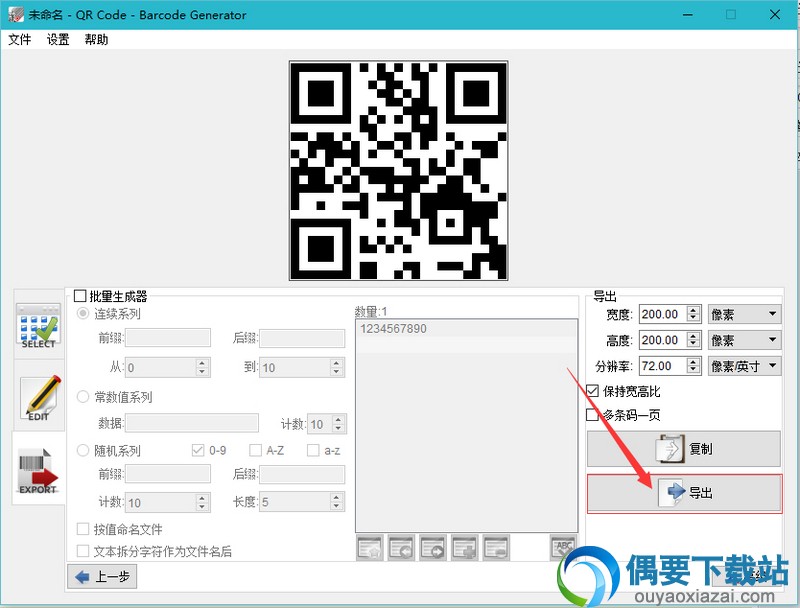Click the 常数值系列 数据 input field
Screen dimensions: 800x608
pyautogui.click(x=192, y=423)
